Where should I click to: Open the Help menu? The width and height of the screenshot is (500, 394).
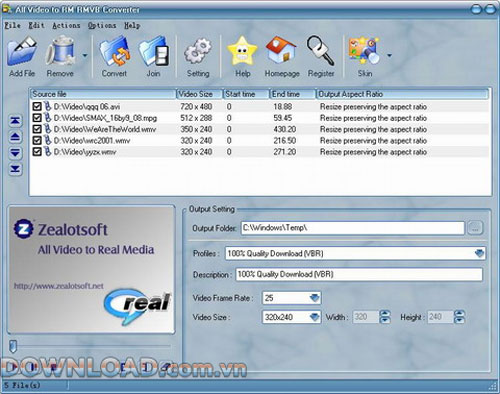[x=132, y=25]
